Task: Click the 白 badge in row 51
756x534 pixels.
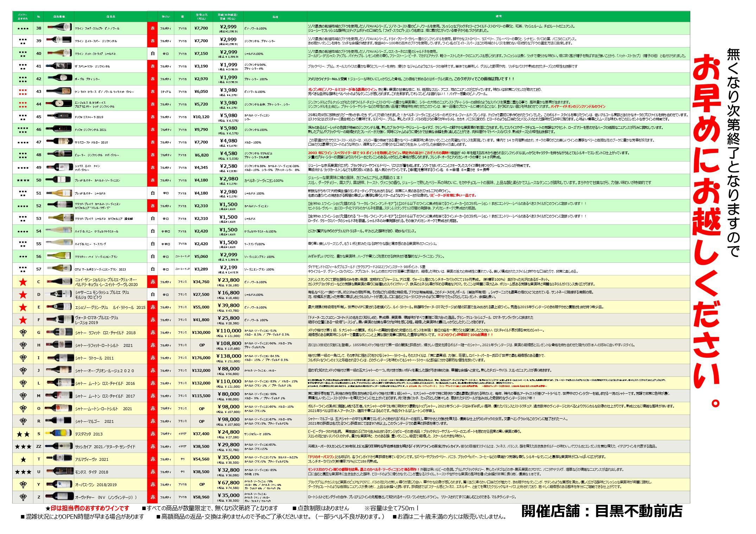Action: tap(153, 193)
